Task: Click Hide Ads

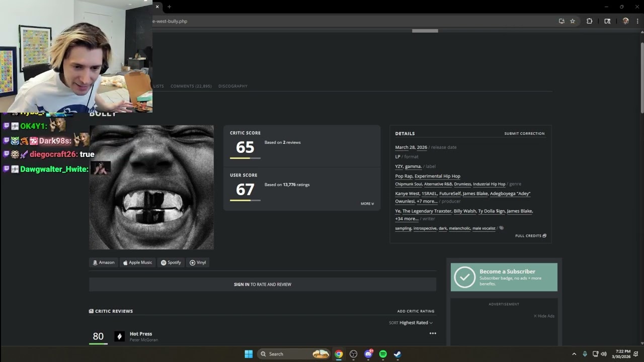Action: tap(544, 316)
